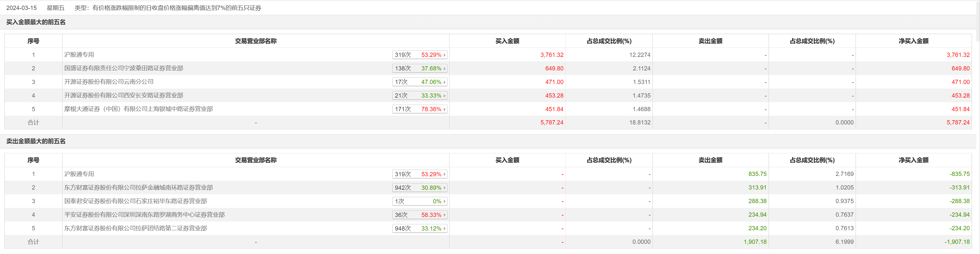Open 摩根大通证券上海银城中路营业部 link
The width and height of the screenshot is (980, 254).
pyautogui.click(x=138, y=109)
